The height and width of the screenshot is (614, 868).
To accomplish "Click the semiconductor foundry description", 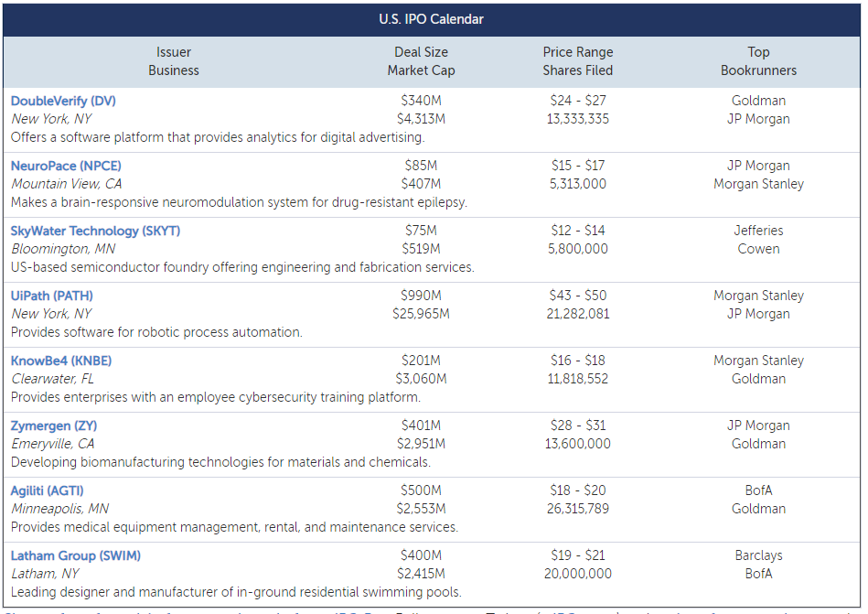I will (x=242, y=267).
